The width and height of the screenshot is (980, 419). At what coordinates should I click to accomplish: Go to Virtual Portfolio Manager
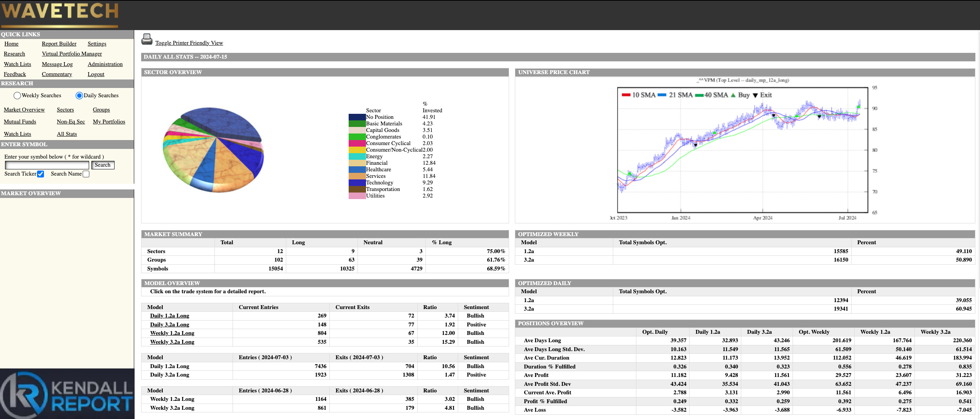72,54
